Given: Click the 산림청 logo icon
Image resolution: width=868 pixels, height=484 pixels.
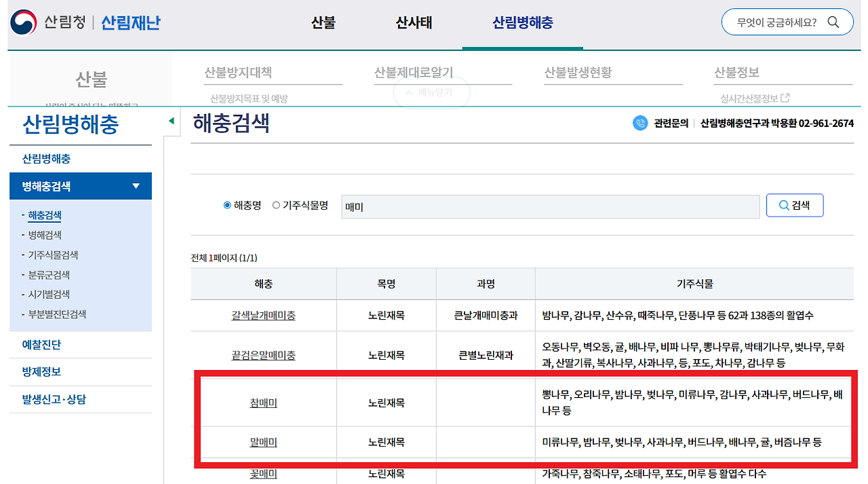Looking at the screenshot, I should pos(22,20).
